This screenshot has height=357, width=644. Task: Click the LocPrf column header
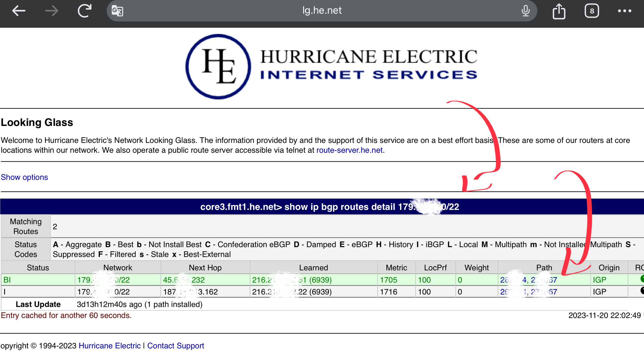[x=435, y=268]
